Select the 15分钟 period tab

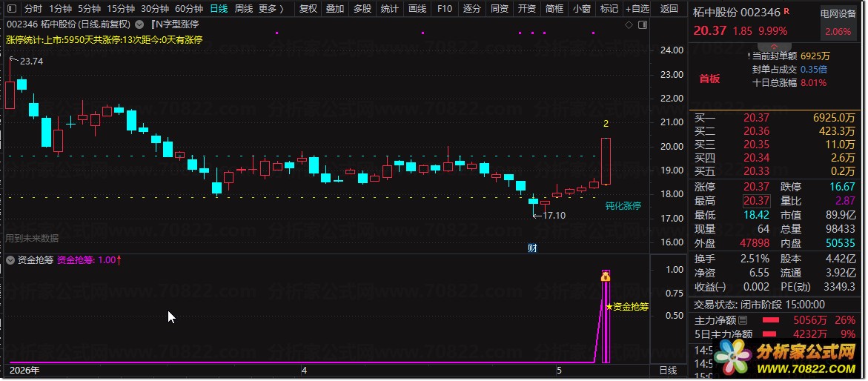click(121, 8)
